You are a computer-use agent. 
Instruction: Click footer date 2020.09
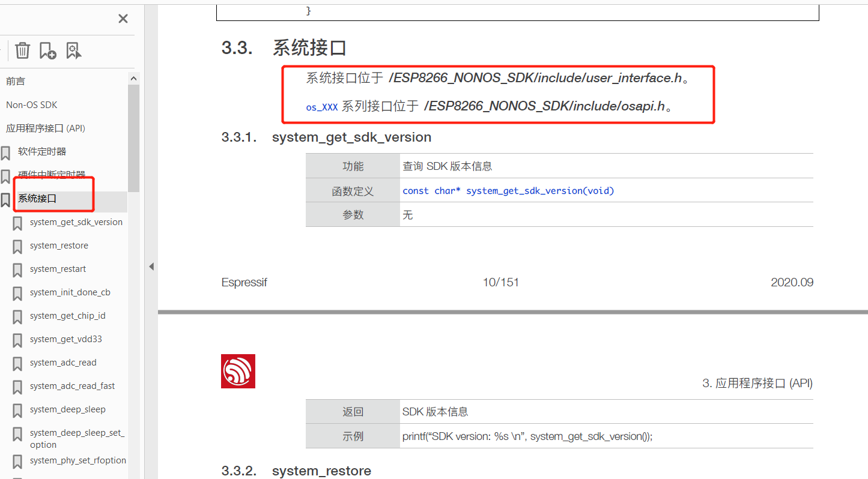tap(792, 282)
